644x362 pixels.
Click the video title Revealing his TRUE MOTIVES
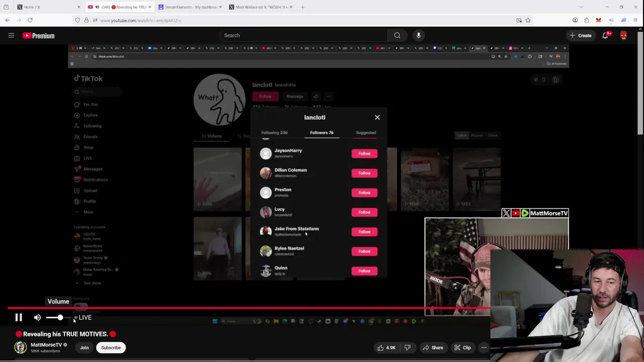[66, 334]
